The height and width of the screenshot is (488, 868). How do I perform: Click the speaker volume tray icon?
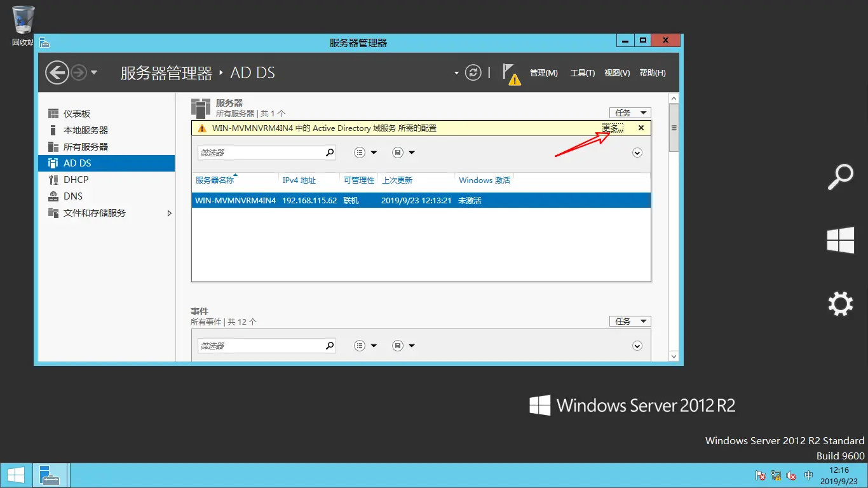792,475
